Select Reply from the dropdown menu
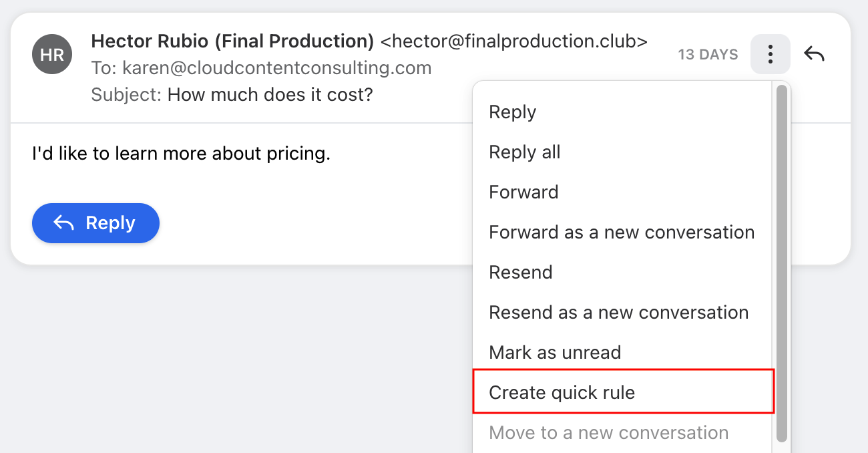This screenshot has height=453, width=868. pos(622,112)
